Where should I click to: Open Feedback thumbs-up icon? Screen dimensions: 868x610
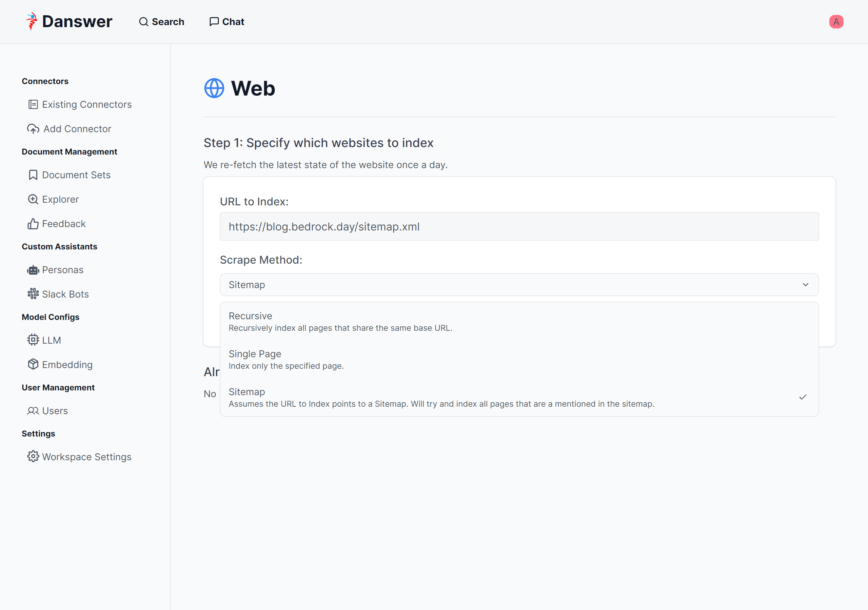tap(33, 224)
